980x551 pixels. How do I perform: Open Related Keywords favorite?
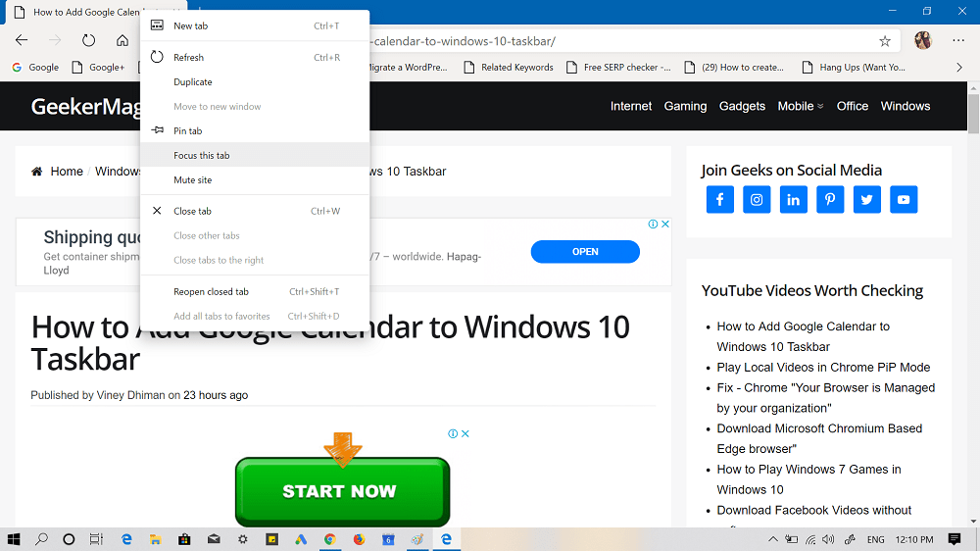coord(509,67)
